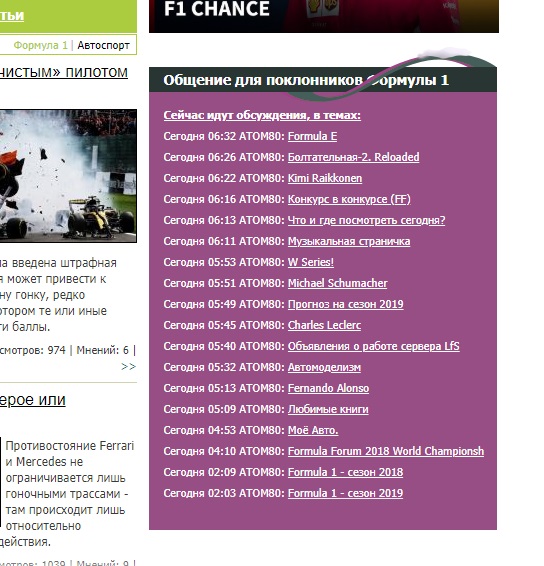544x566 pixels.
Task: Open the article headline ending with ерое или
Action: [x=32, y=400]
